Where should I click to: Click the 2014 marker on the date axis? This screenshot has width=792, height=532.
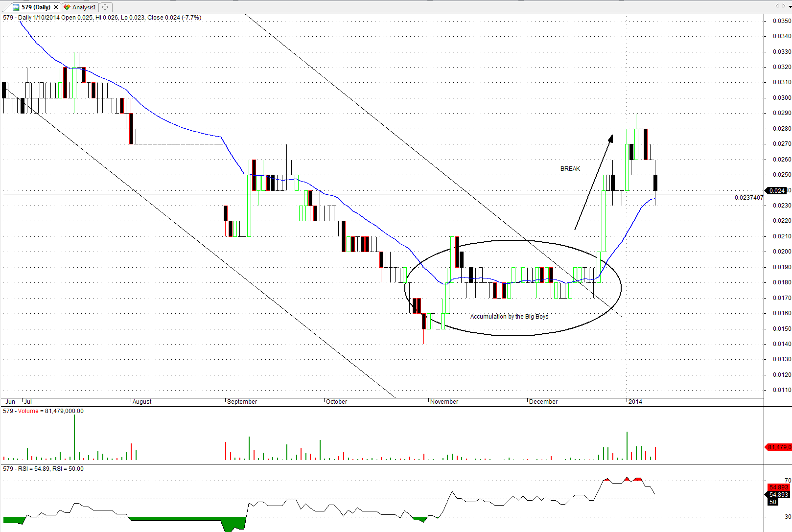point(635,402)
